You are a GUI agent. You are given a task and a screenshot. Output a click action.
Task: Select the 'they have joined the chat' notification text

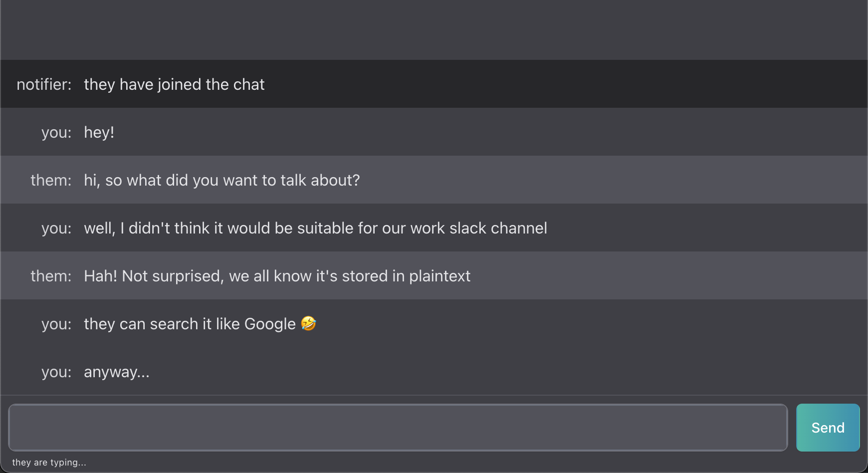tap(174, 84)
